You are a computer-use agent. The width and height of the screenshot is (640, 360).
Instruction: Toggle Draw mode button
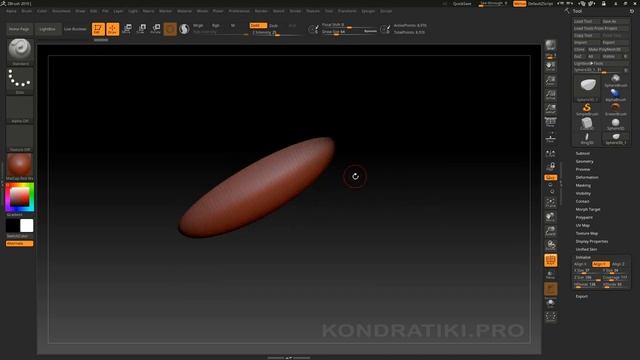coord(113,29)
